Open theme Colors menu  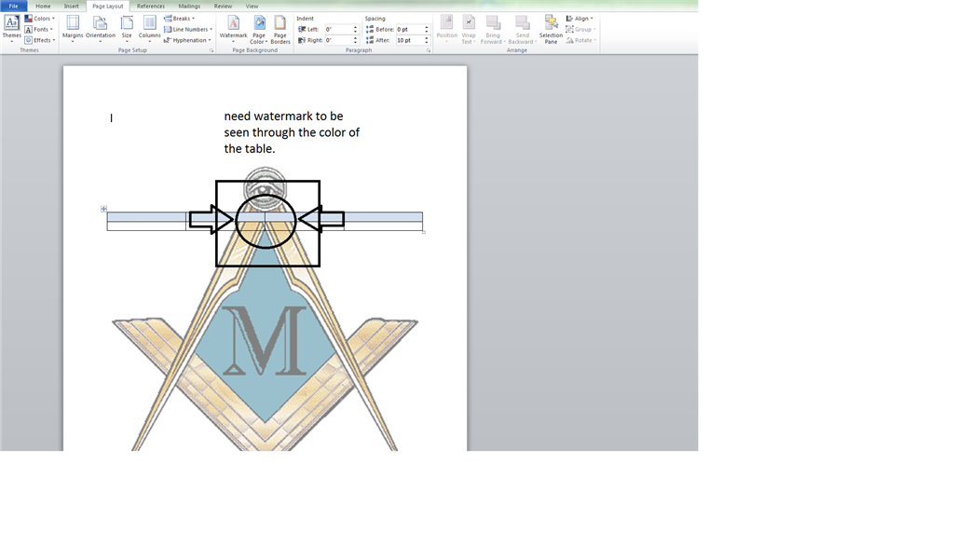[x=39, y=19]
